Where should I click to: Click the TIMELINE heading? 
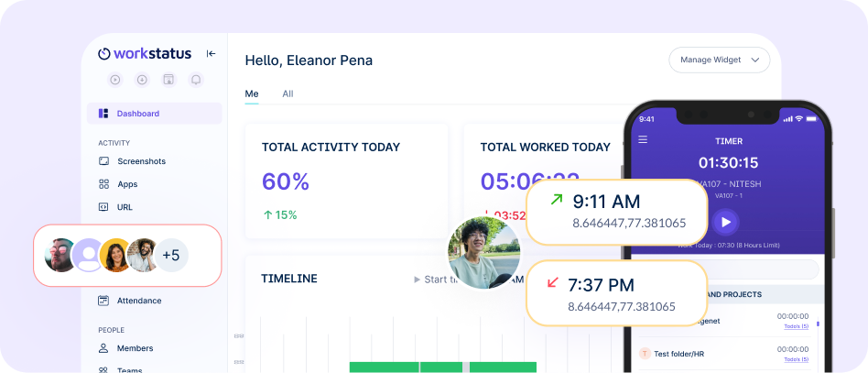[289, 279]
